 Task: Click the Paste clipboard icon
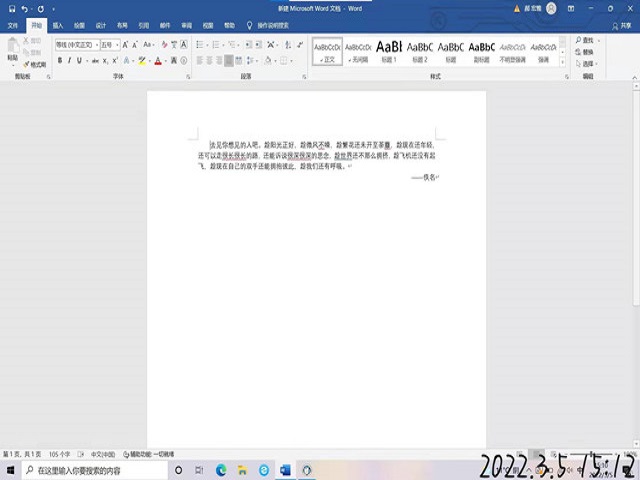pos(13,48)
